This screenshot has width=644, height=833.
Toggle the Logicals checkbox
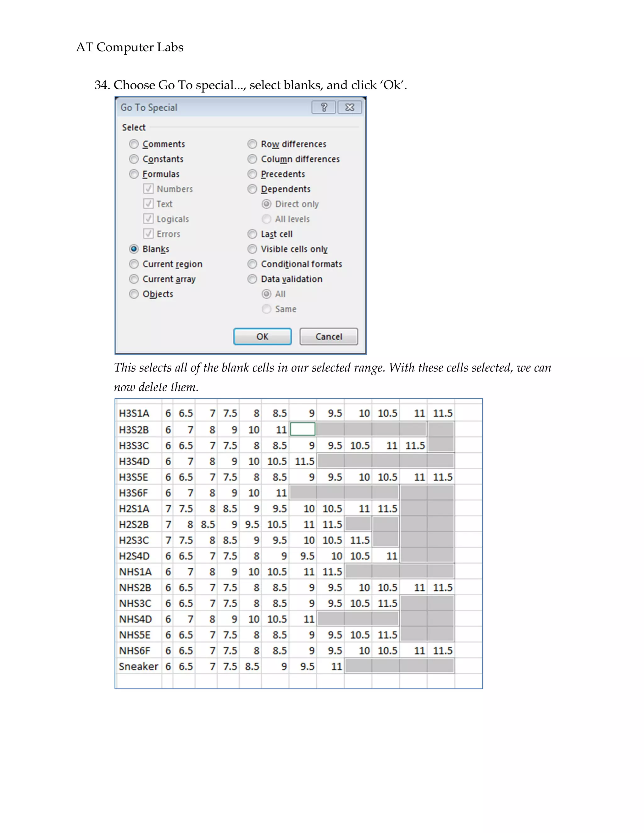coord(148,219)
